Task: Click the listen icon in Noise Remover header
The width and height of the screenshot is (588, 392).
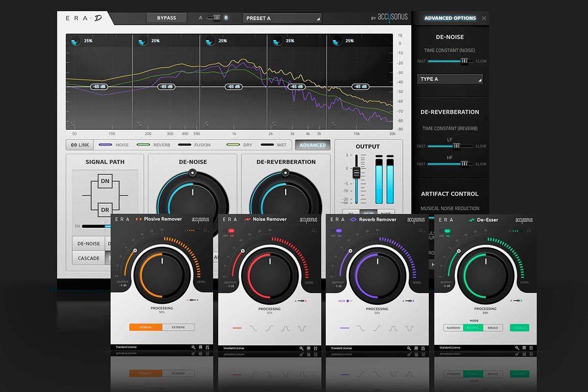Action: coord(314,230)
